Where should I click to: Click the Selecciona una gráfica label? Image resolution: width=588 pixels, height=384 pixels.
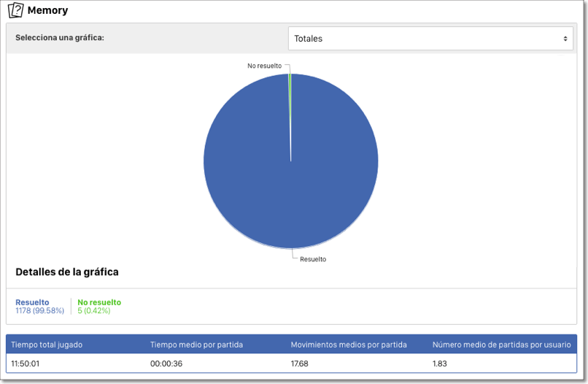[x=59, y=37]
